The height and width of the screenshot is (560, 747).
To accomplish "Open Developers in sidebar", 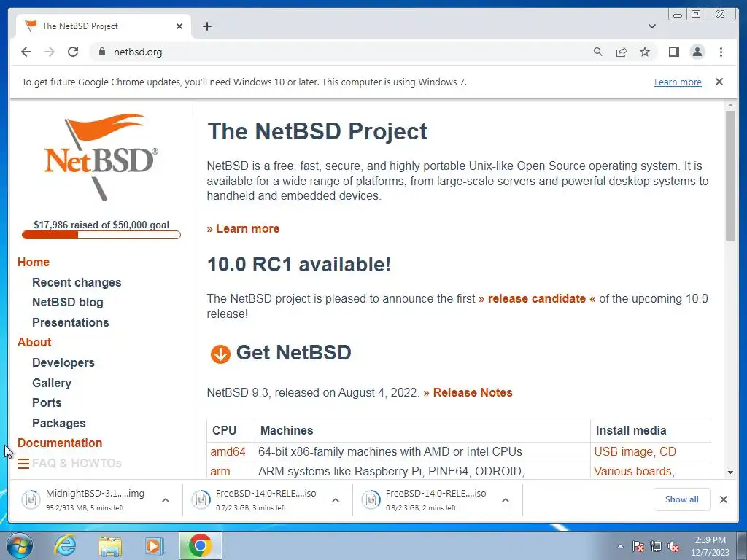I will point(63,363).
